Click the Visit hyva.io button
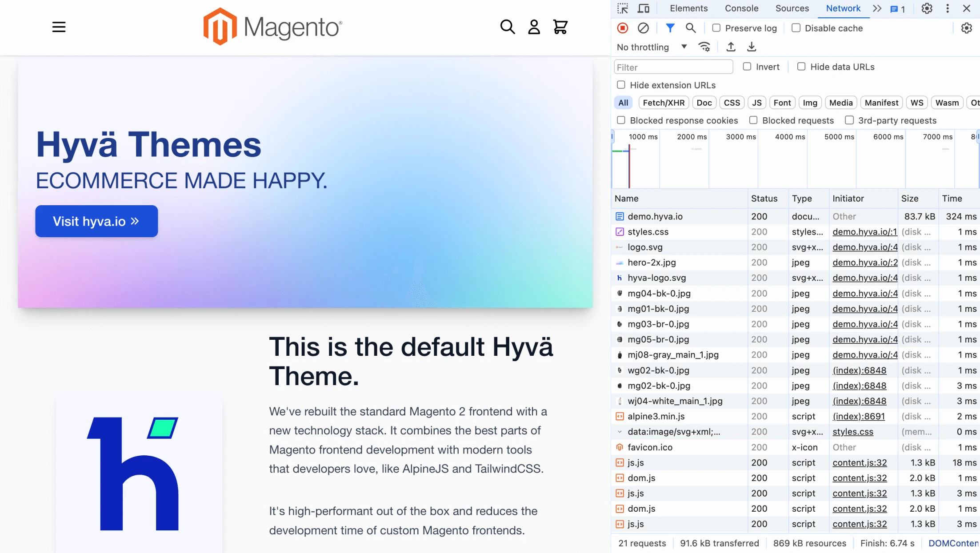 click(x=96, y=221)
